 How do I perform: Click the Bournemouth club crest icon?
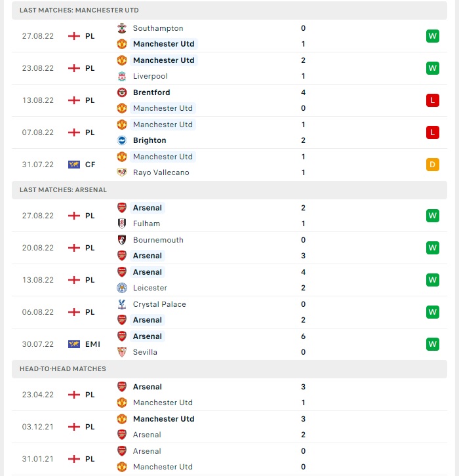coord(122,240)
